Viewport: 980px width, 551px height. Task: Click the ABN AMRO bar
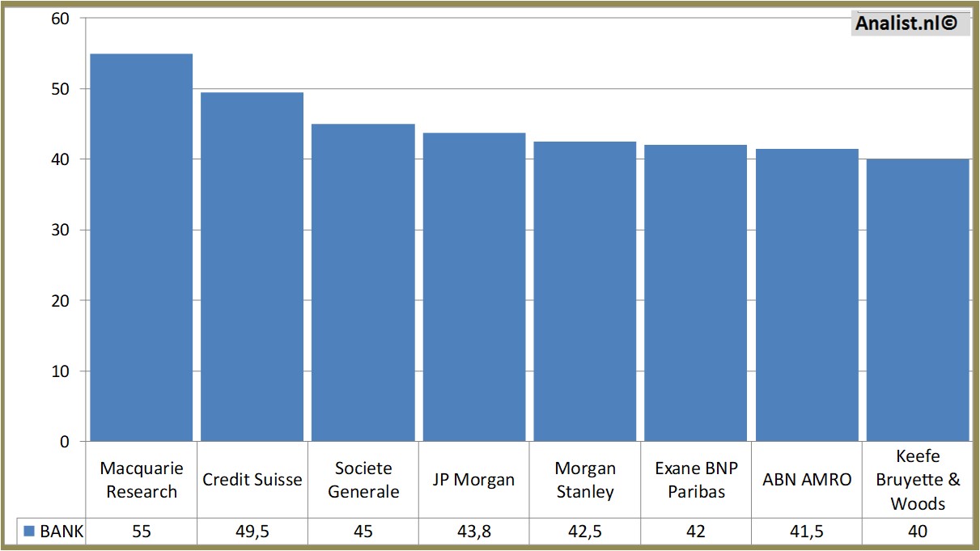tap(807, 295)
